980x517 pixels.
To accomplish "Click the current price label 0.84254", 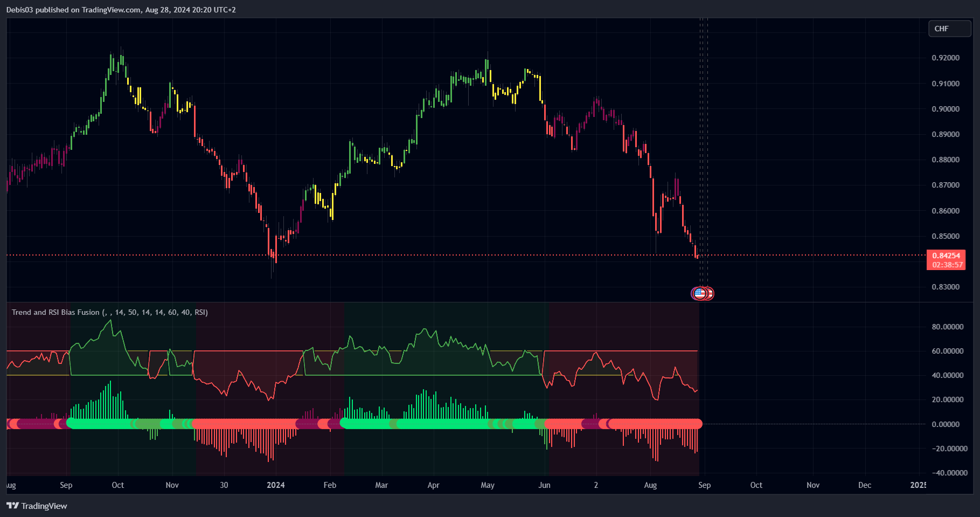I will tap(946, 256).
